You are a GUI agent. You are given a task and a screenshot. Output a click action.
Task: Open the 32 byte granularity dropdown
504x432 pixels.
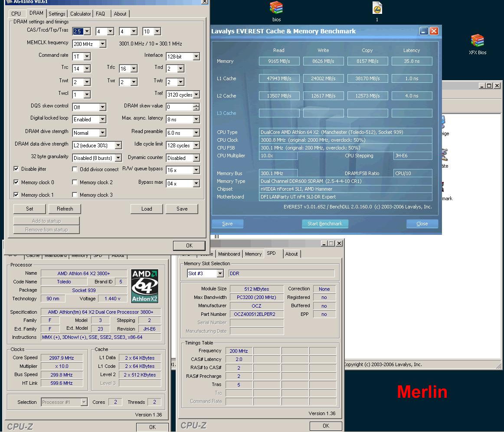click(118, 158)
